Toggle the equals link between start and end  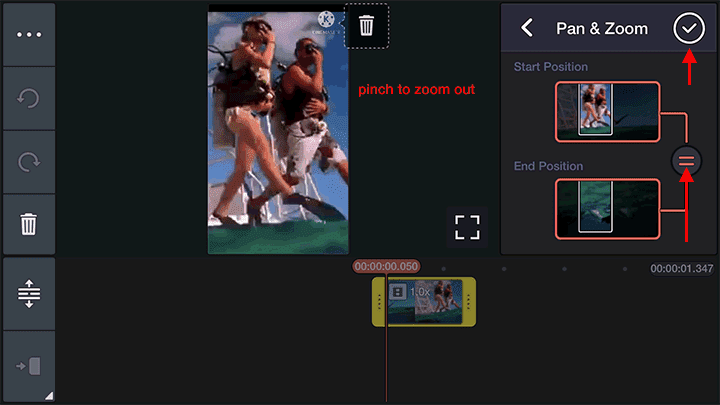point(686,161)
